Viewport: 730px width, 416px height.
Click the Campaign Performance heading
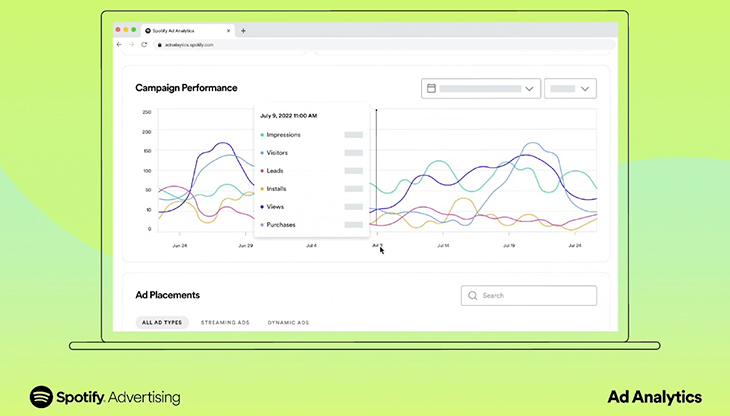tap(186, 88)
